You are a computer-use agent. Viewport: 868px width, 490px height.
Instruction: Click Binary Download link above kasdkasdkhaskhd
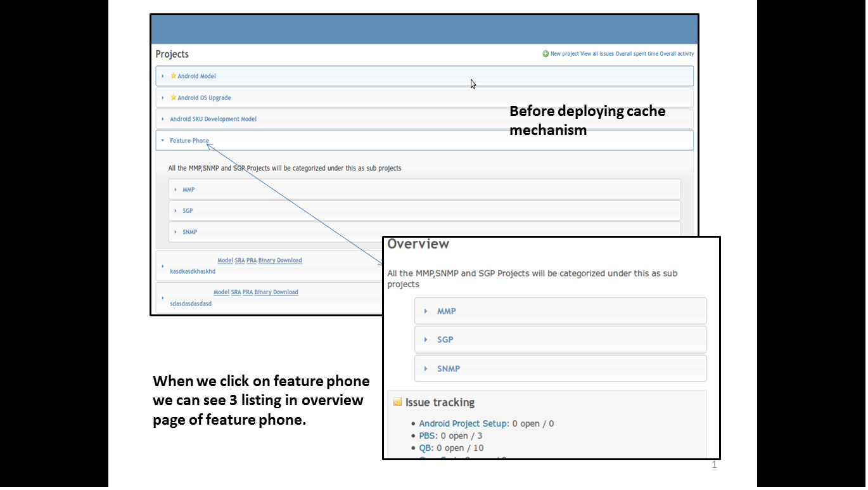pyautogui.click(x=280, y=261)
